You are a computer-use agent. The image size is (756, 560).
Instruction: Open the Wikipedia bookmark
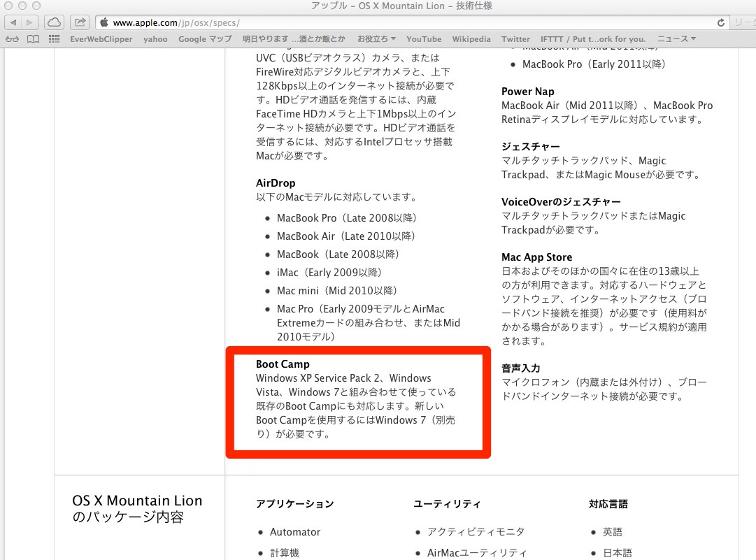coord(471,39)
